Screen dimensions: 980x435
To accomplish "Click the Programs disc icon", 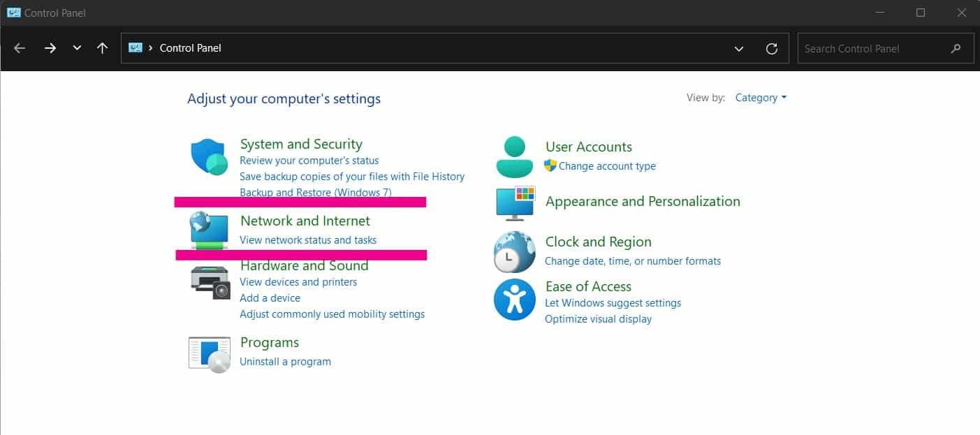I will 210,355.
